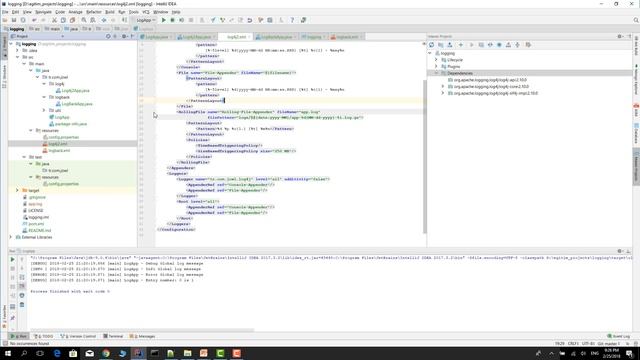Image resolution: width=640 pixels, height=360 pixels.
Task: Expand log4j-slf4j-impl dependency node
Action: 442,93
